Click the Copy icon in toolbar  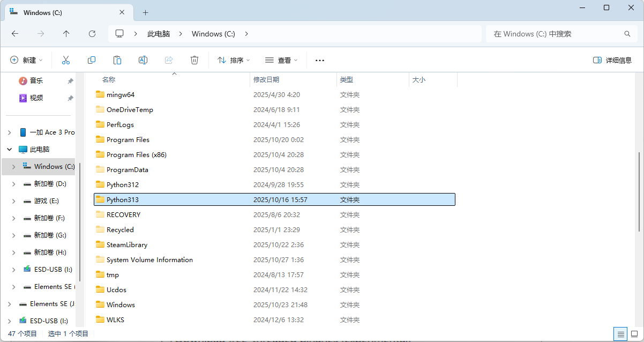92,60
